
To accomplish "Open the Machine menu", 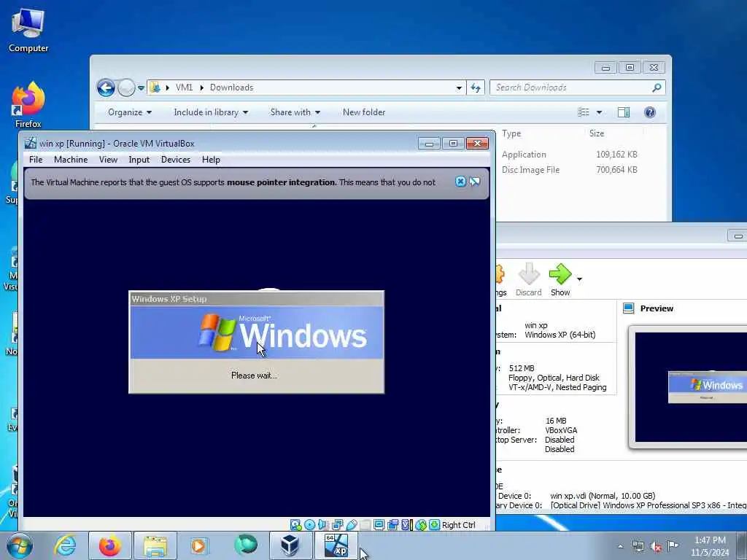I will coord(71,160).
